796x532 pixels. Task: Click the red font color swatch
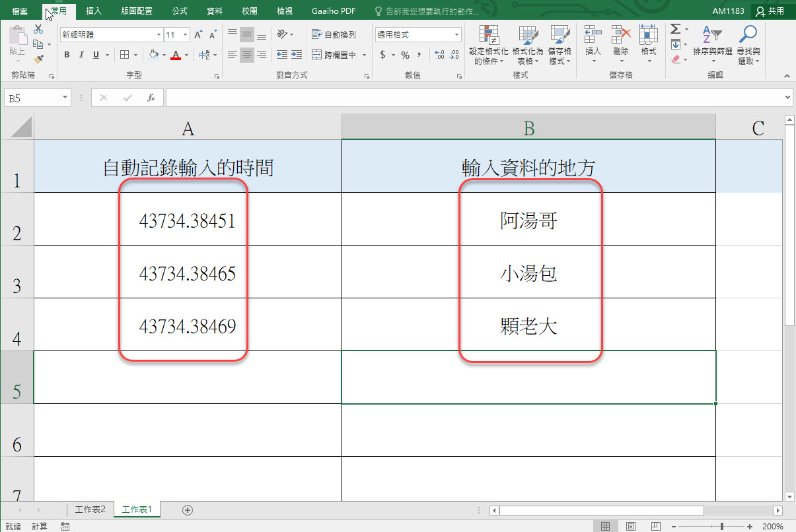[x=175, y=56]
